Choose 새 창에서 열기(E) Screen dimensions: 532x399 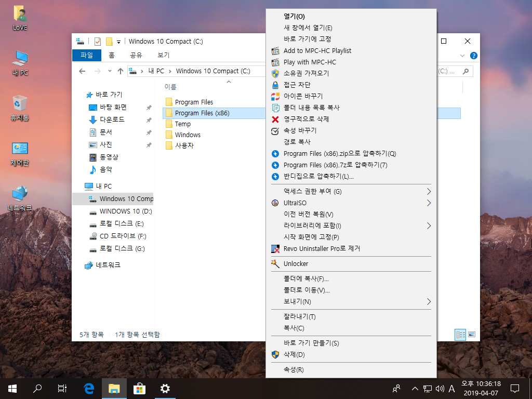pos(351,28)
